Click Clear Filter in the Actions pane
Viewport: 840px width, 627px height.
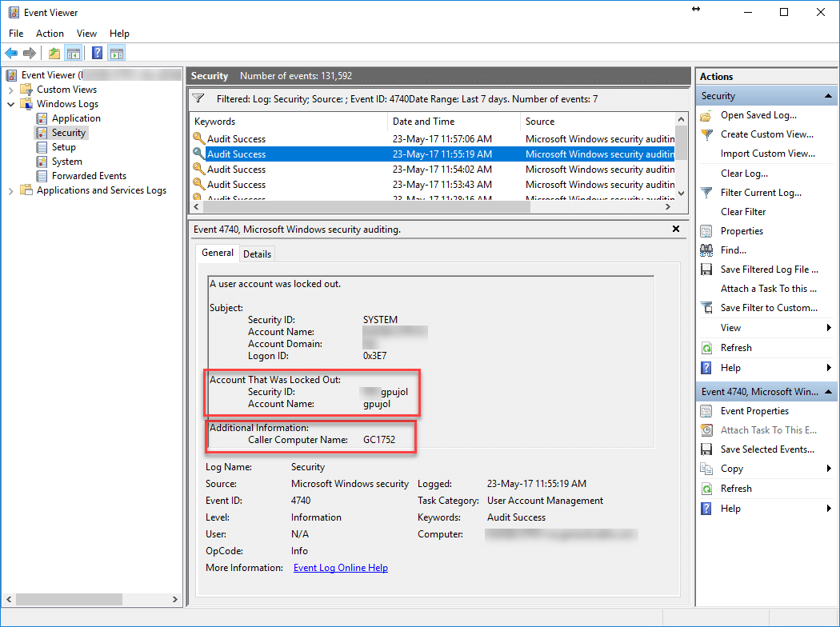(743, 212)
